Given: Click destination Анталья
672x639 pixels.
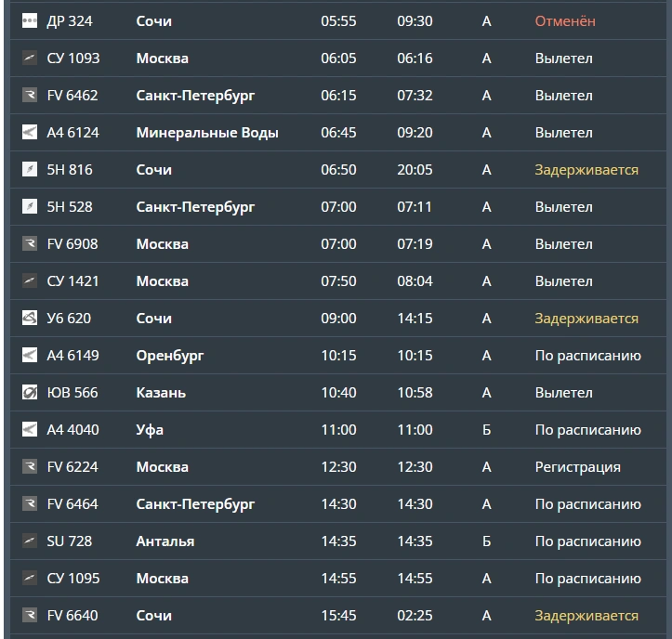Looking at the screenshot, I should click(165, 541).
